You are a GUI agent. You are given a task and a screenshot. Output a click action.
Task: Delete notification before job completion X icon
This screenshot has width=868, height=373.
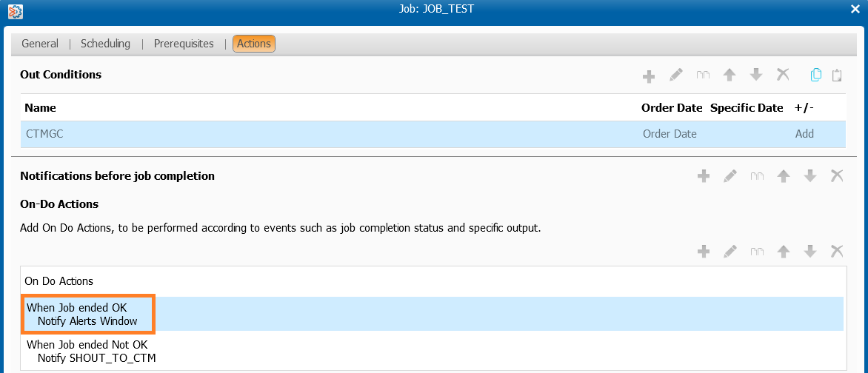click(837, 177)
